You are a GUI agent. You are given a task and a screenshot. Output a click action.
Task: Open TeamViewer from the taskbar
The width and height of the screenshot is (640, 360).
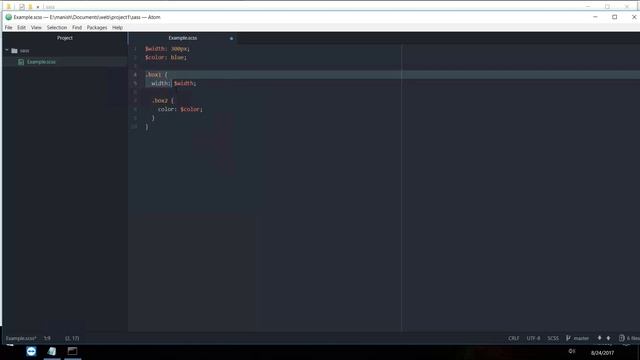(31, 351)
